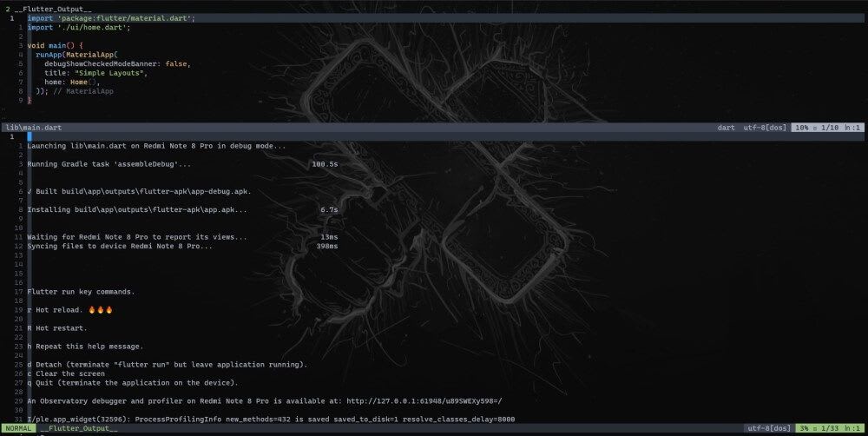Click the 'Launching lib\main.dart on Redmi Note 8 Pro' line
Screen dimensions: 868x436
tap(156, 146)
